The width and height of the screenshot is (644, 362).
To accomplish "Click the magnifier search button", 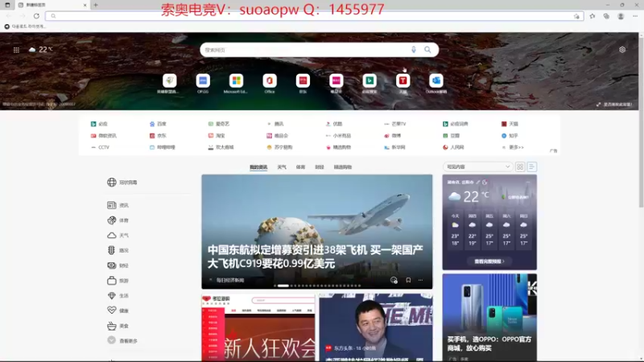I will [x=427, y=50].
